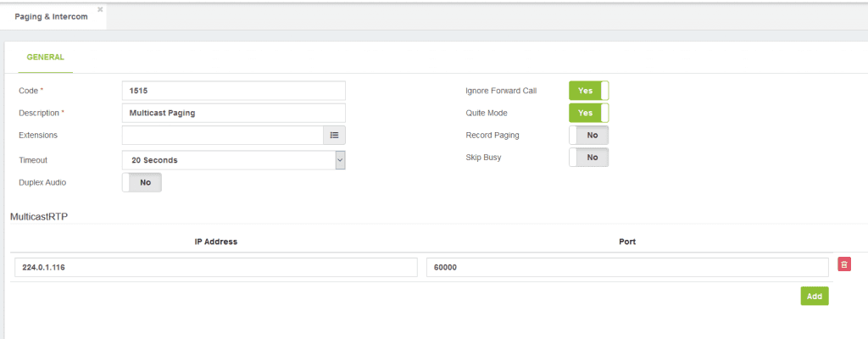Click the Ignore Forward Call label
Image resolution: width=868 pixels, height=339 pixels.
coord(501,91)
